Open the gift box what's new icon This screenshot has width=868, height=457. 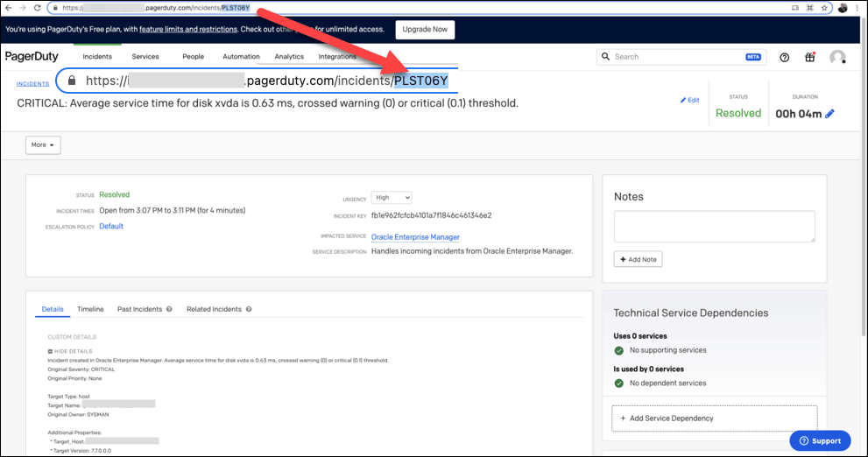pyautogui.click(x=810, y=56)
